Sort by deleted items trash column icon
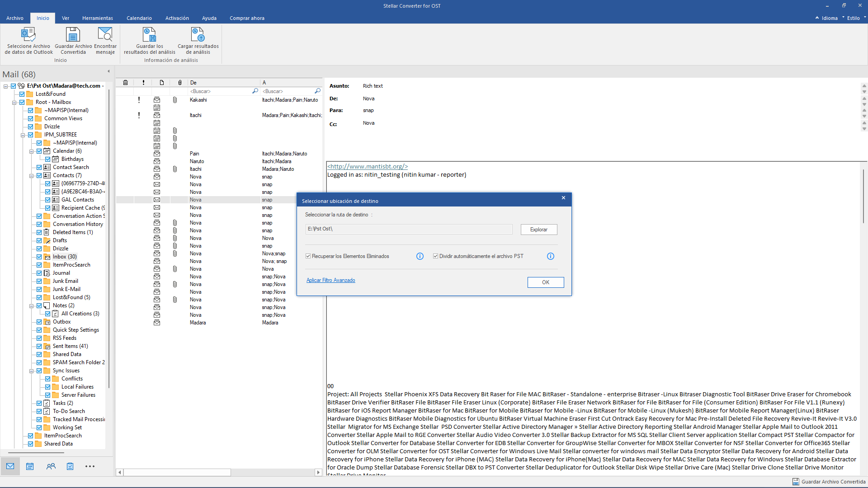 [125, 83]
